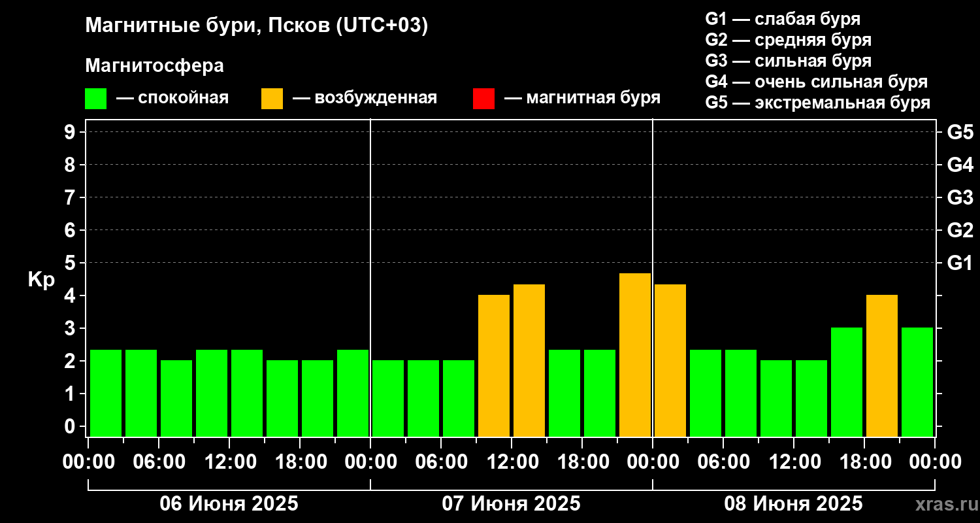The width and height of the screenshot is (980, 523).
Task: Click the G2 right-axis label next to Kp 6
Action: tap(960, 230)
